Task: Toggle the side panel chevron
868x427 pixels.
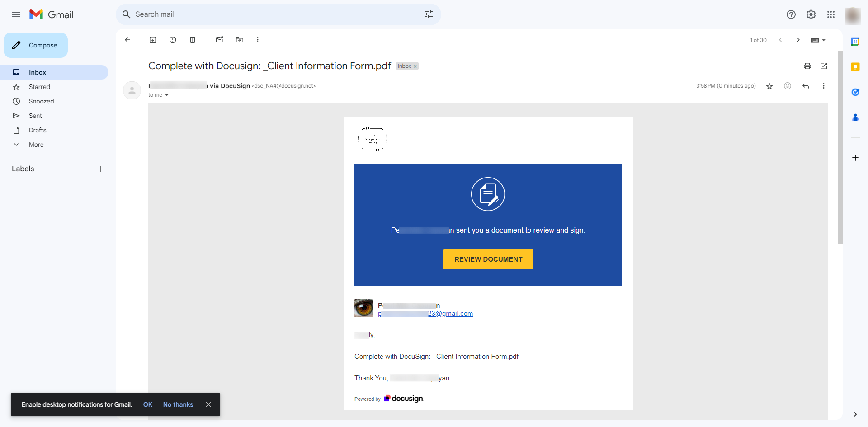Action: [855, 414]
